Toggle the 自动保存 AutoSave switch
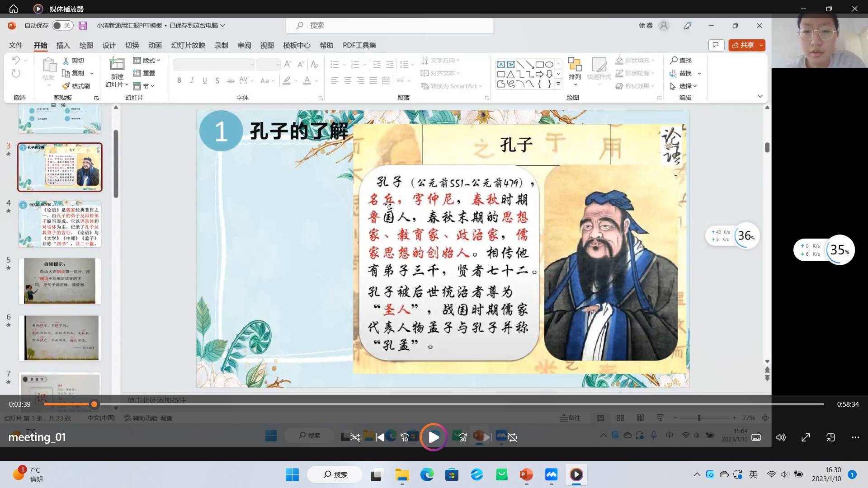868x488 pixels. [62, 26]
